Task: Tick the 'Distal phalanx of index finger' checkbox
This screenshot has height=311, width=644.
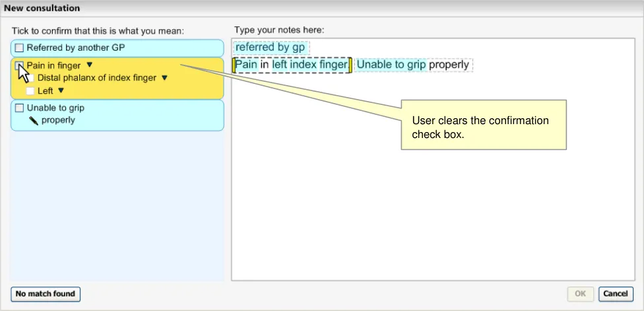Action: coord(30,78)
